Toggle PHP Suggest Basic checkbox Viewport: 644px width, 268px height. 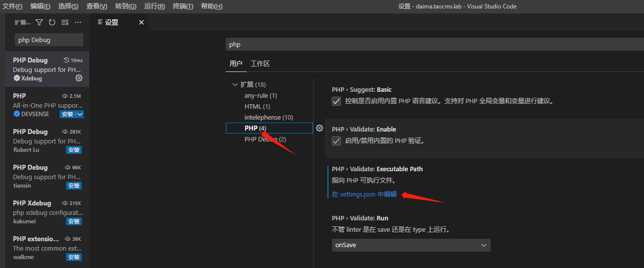tap(336, 101)
